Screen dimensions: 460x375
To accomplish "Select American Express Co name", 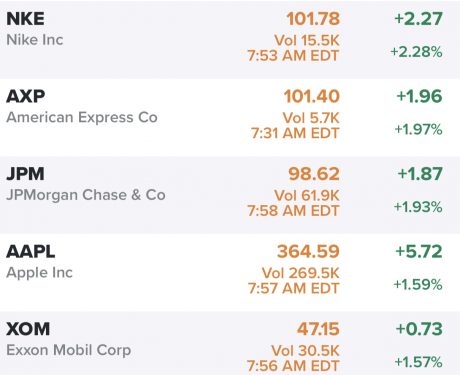I will tap(82, 117).
